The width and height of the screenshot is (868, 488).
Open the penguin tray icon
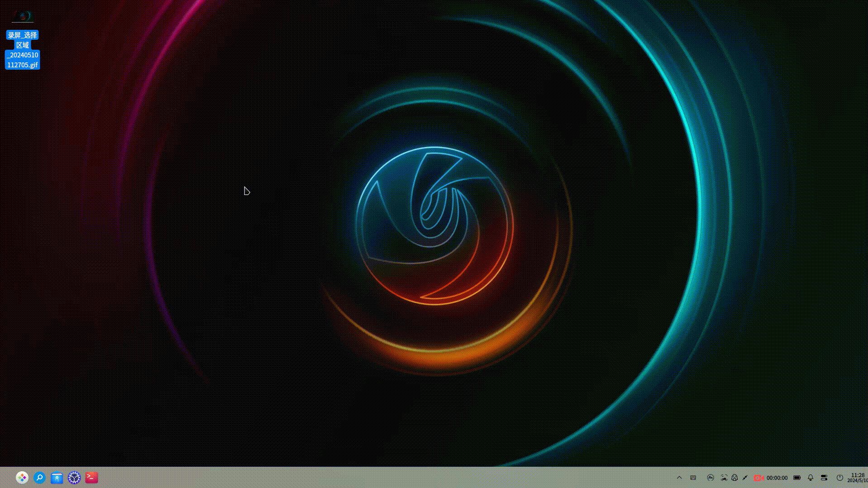pos(734,478)
